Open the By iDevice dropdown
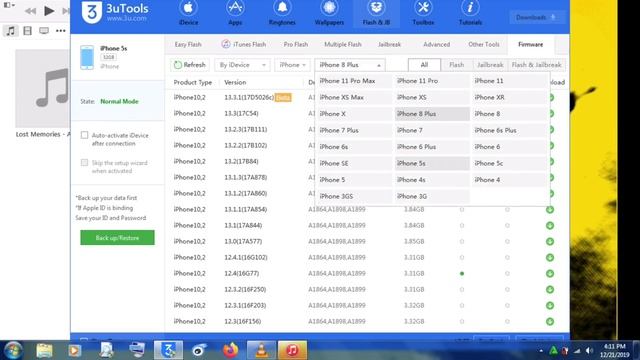 242,65
